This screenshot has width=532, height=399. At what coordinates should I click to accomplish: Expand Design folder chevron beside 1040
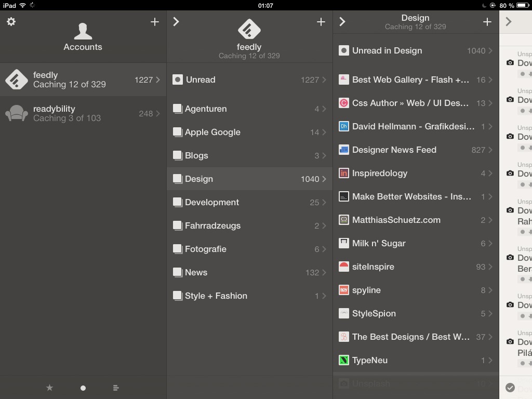[324, 179]
